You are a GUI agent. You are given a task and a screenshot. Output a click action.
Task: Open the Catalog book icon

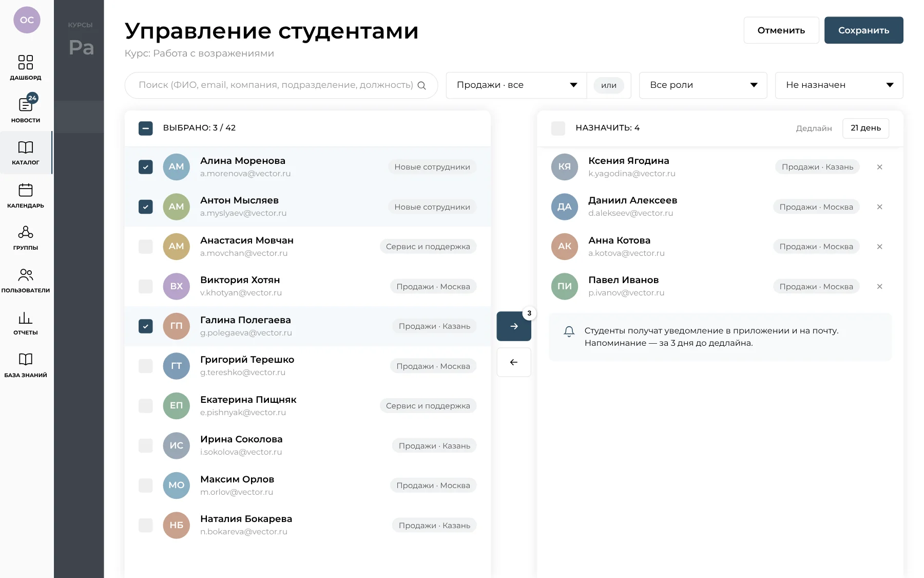26,147
